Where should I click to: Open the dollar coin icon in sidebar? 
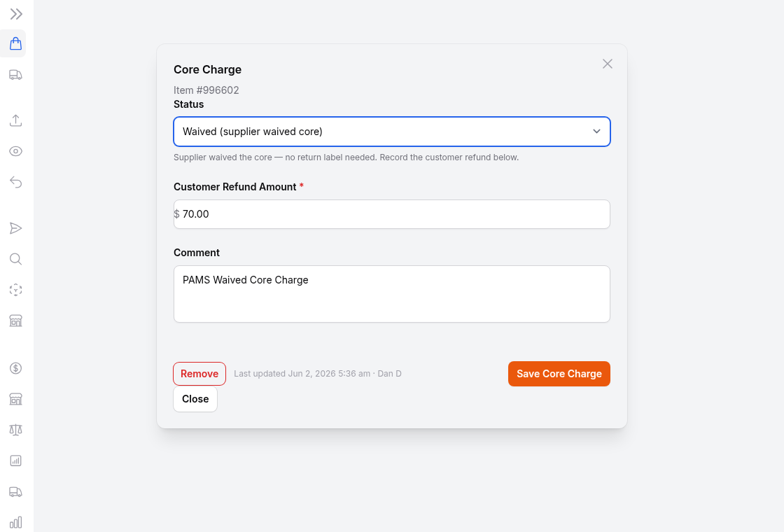16,368
